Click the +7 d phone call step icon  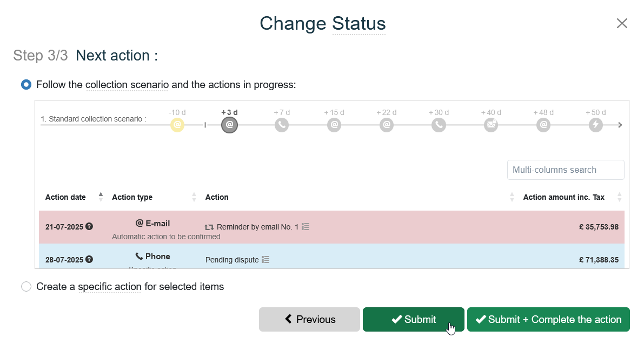[282, 125]
